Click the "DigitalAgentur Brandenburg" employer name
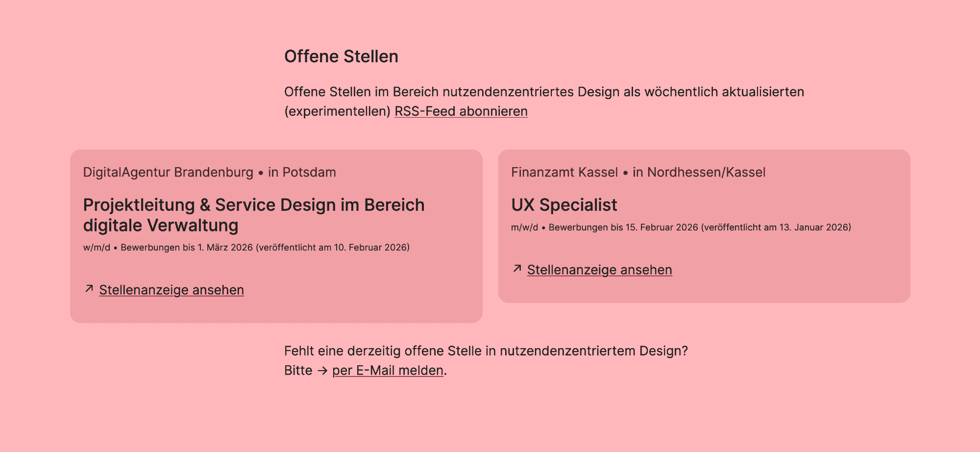Viewport: 980px width, 452px height. pos(168,172)
